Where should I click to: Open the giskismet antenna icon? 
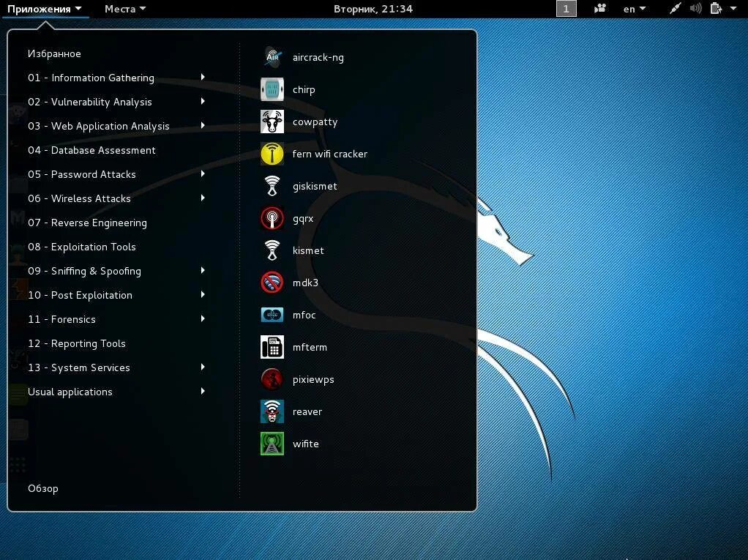[272, 186]
